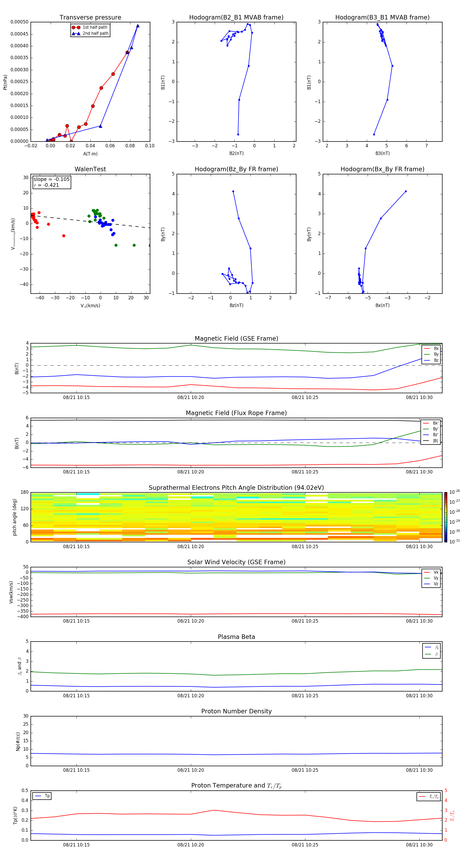Click the 'Bz' legend entry in GSE panel

431,360
